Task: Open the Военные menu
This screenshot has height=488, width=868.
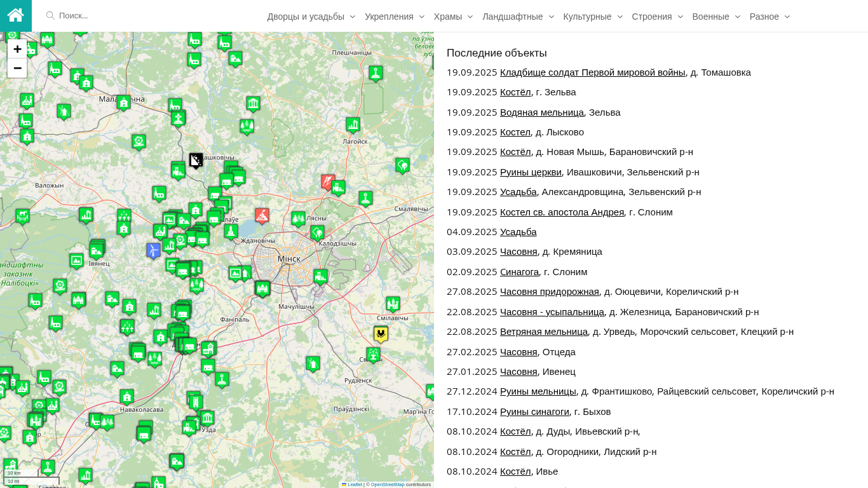Action: tap(715, 17)
